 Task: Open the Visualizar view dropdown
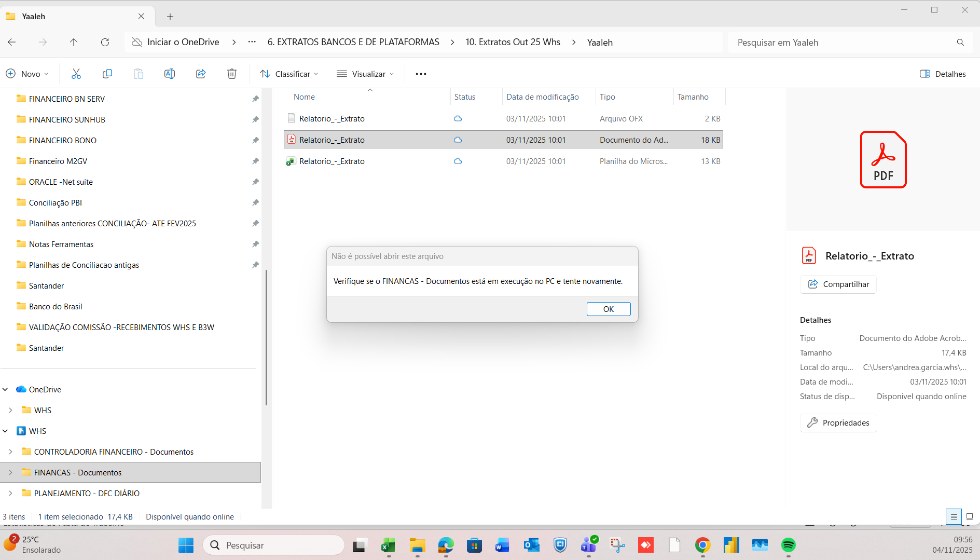(365, 74)
